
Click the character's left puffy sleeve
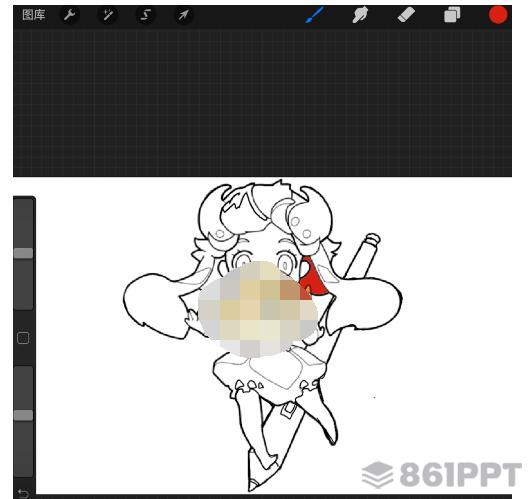[154, 304]
